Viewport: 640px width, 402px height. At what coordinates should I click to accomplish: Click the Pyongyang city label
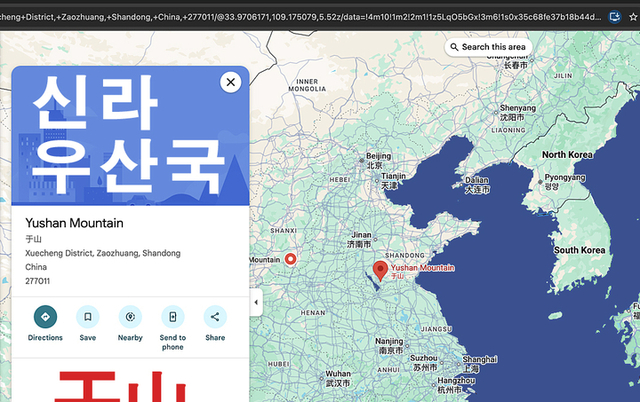pos(565,182)
